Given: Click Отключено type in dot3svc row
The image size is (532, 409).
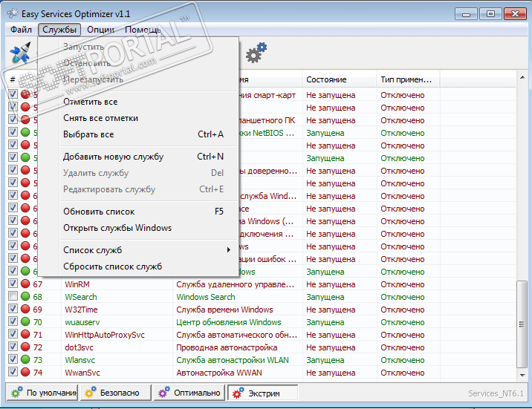Looking at the screenshot, I should pyautogui.click(x=403, y=347).
